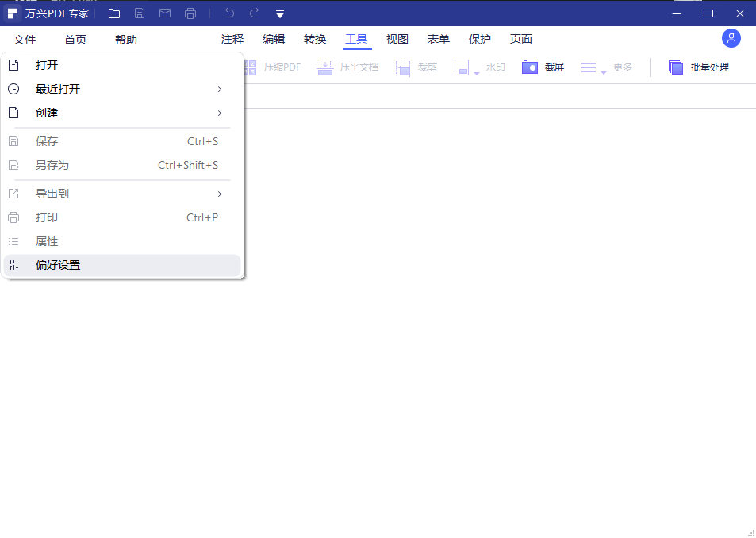Switch to the 转换 tab

(x=315, y=40)
